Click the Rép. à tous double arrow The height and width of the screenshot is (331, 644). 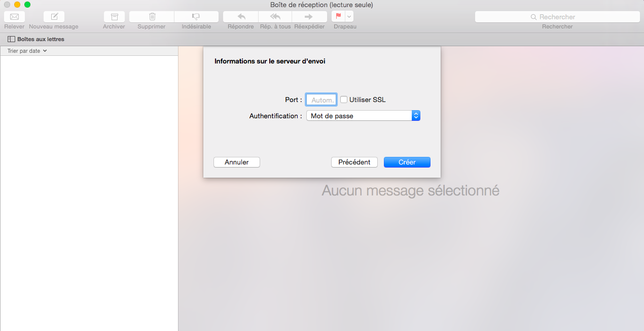coord(275,17)
